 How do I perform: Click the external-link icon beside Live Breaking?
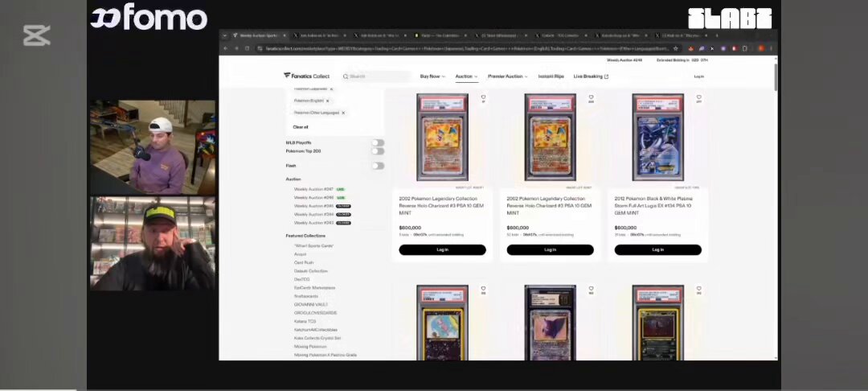[x=606, y=76]
